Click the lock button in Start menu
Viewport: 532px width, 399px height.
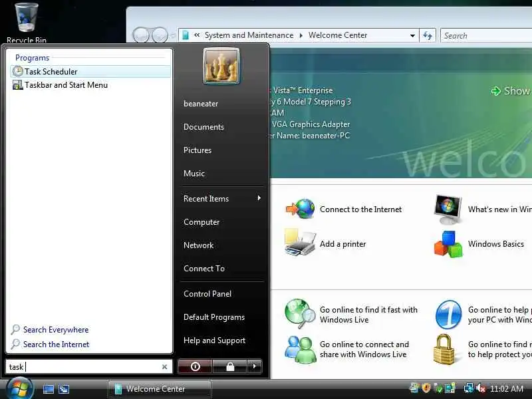230,366
